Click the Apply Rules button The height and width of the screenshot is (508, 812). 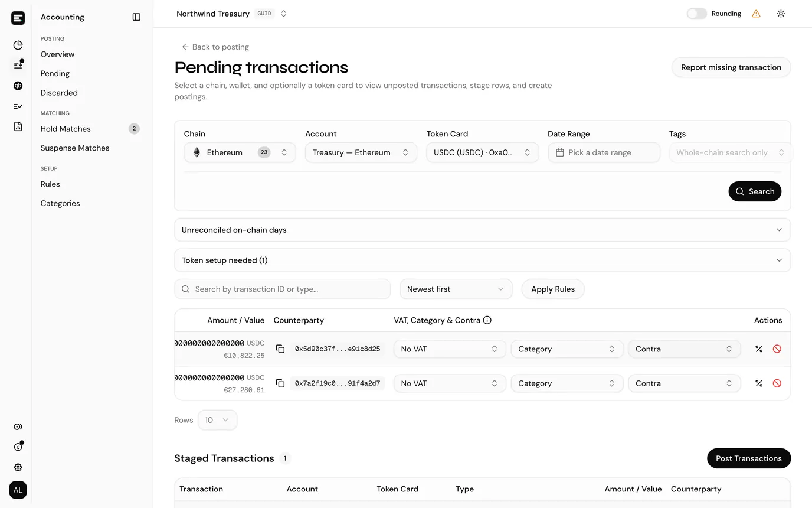(553, 289)
